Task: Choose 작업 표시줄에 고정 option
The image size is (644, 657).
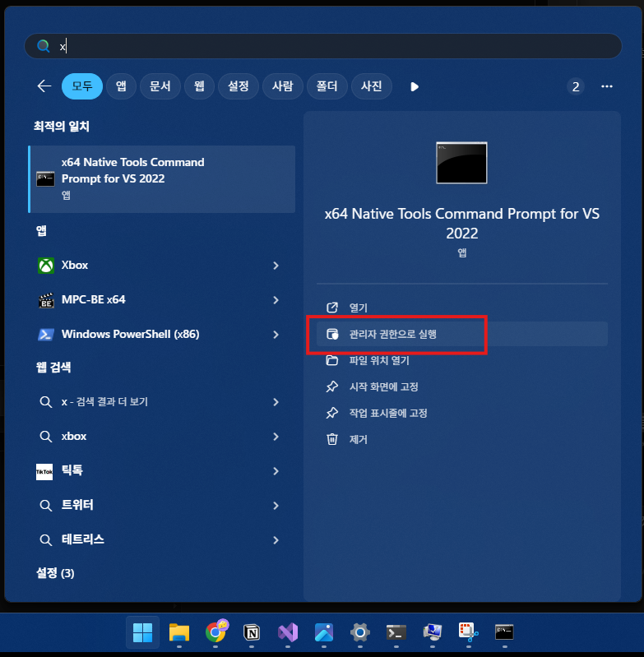Action: point(462,413)
